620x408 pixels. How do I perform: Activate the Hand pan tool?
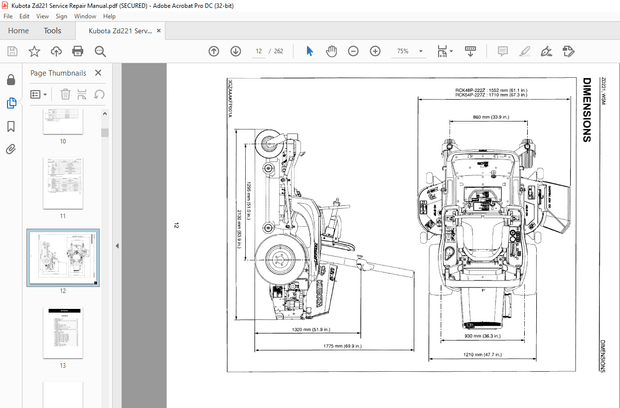331,51
